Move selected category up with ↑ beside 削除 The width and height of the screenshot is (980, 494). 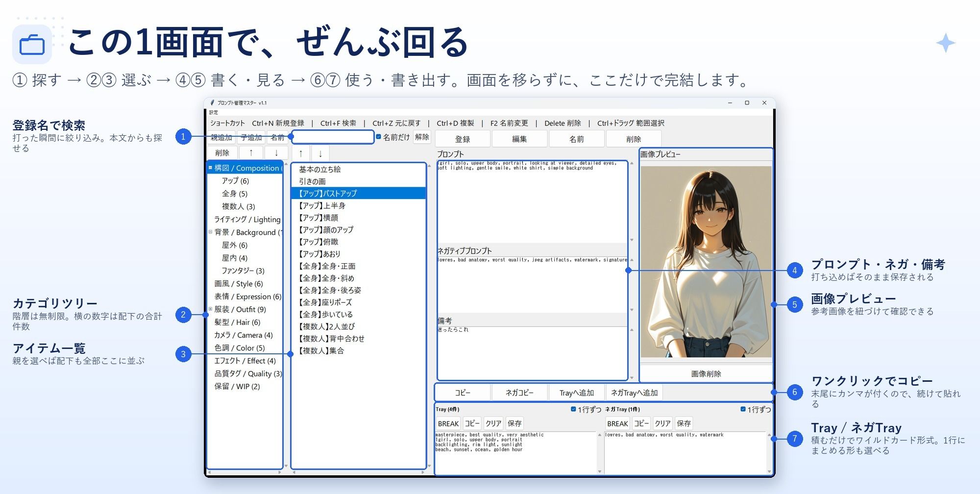coord(251,153)
